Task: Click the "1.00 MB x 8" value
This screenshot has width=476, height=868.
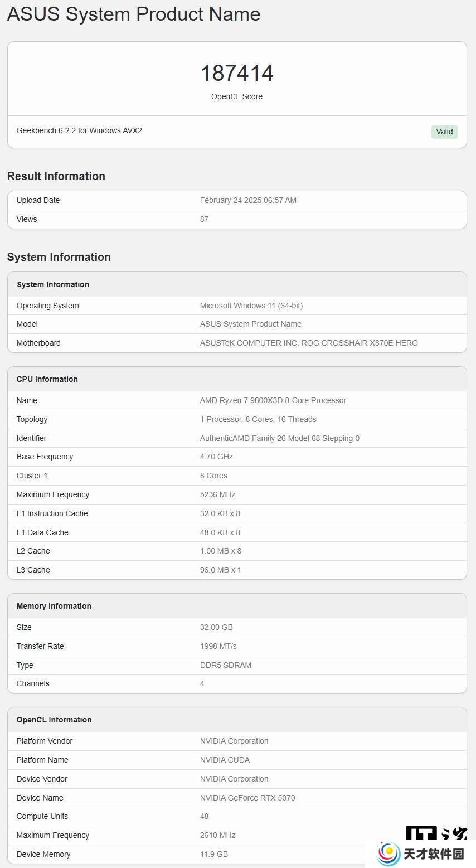Action: (221, 551)
